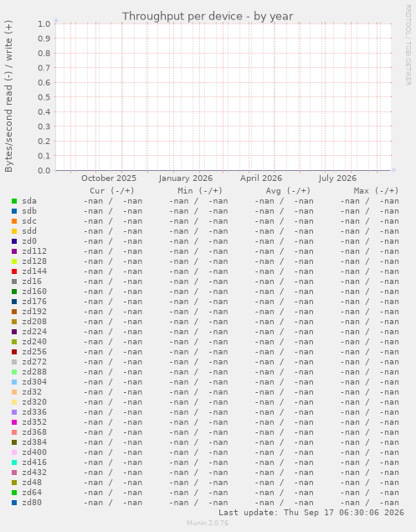
Task: Select the zd48 device label
Action: pos(32,483)
